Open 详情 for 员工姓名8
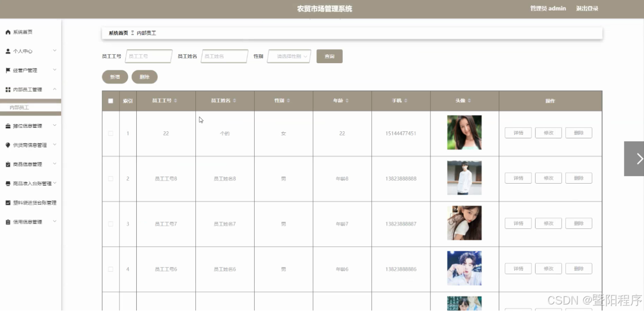The height and width of the screenshot is (311, 644). [x=518, y=178]
